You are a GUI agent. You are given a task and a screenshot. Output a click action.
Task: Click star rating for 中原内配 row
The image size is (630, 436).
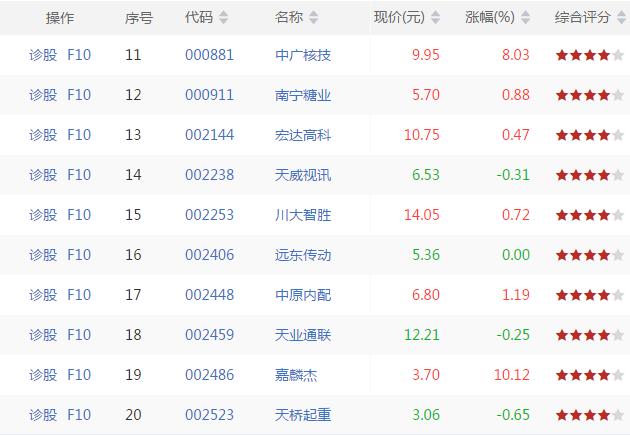point(589,295)
